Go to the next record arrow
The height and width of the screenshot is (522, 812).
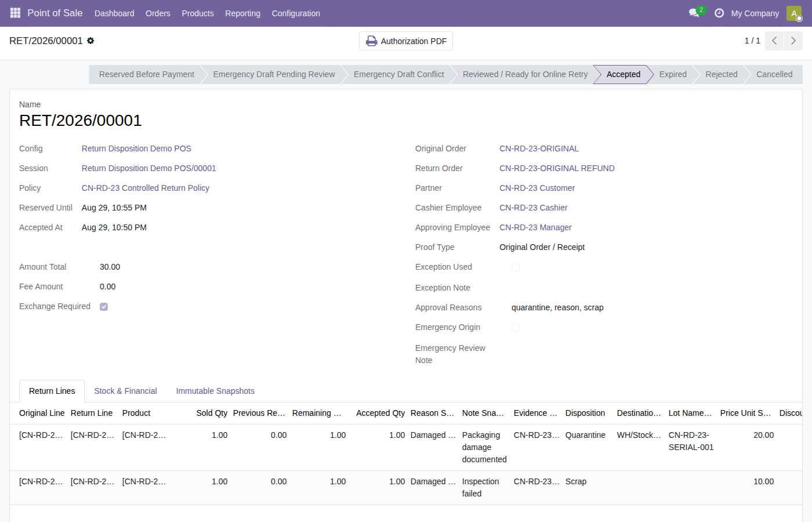pos(793,41)
